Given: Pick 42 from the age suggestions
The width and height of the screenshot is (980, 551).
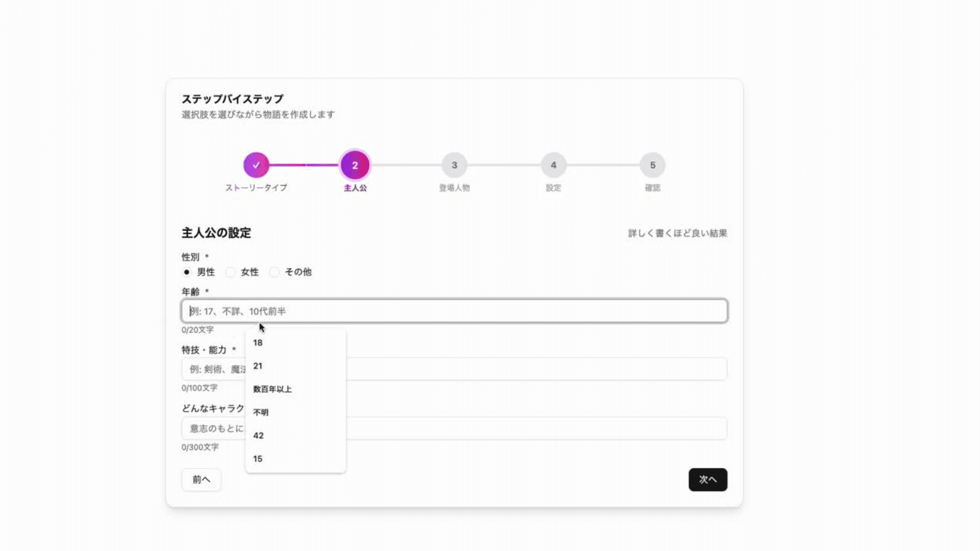Looking at the screenshot, I should pyautogui.click(x=258, y=435).
